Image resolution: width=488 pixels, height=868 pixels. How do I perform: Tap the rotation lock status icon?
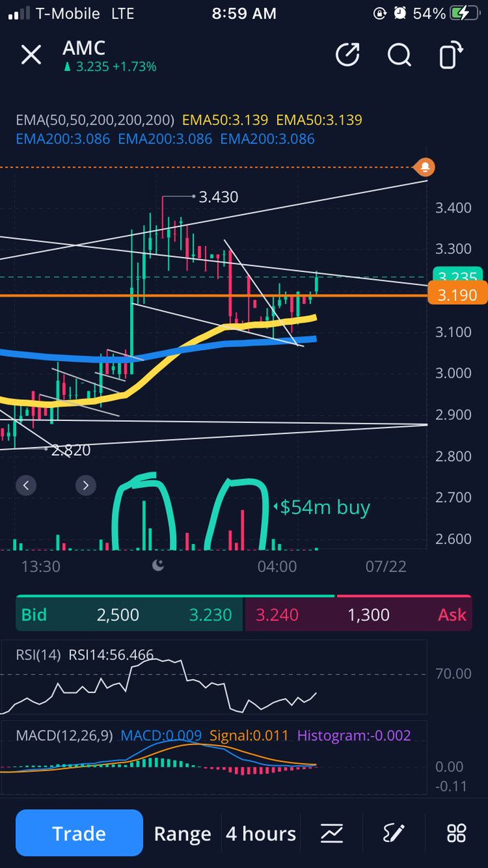pyautogui.click(x=380, y=13)
